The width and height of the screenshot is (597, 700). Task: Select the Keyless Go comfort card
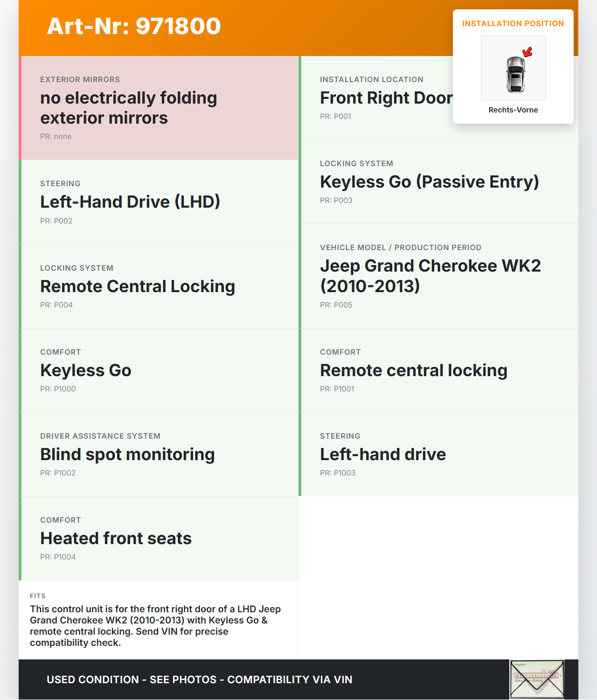point(159,370)
